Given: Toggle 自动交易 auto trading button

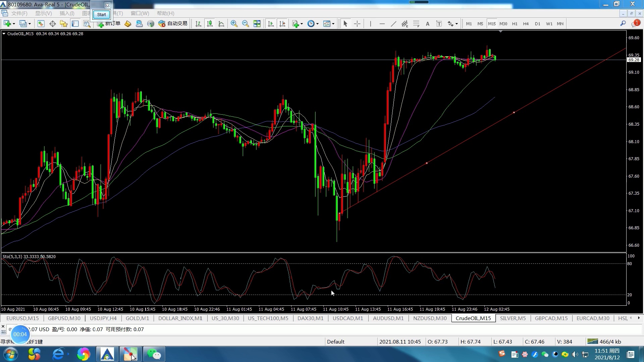Looking at the screenshot, I should point(173,24).
